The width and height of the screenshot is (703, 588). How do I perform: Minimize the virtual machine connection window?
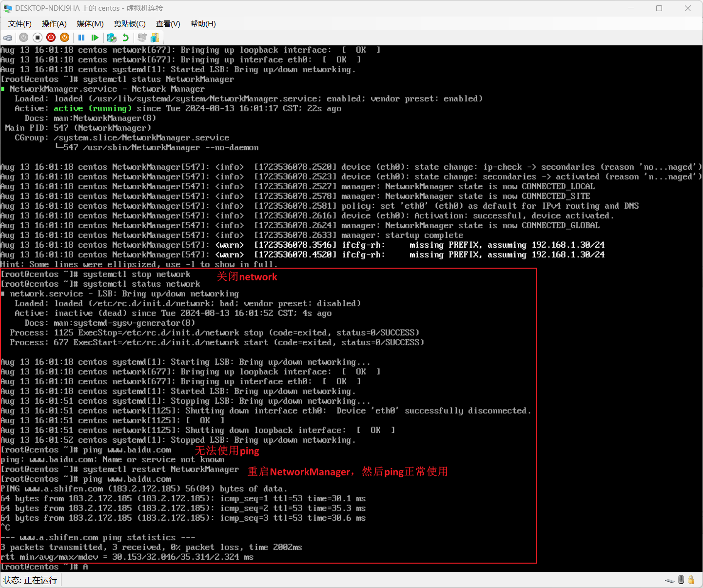[x=631, y=8]
